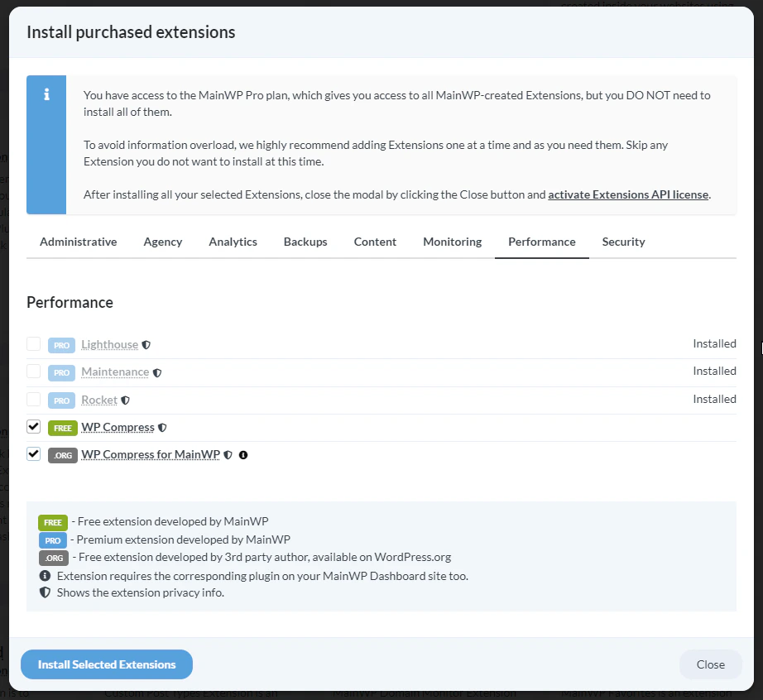Click the Rocket extension link
Viewport: 763px width, 700px height.
point(99,400)
